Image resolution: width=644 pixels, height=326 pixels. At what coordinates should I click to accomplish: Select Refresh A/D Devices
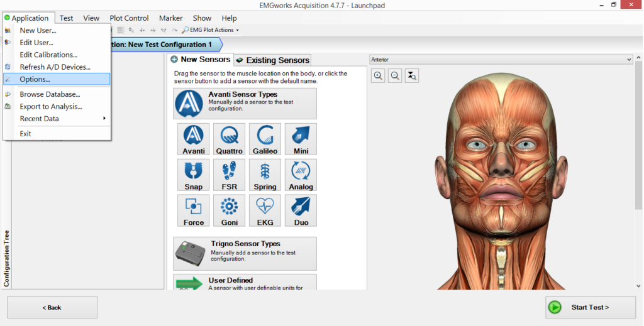point(57,67)
